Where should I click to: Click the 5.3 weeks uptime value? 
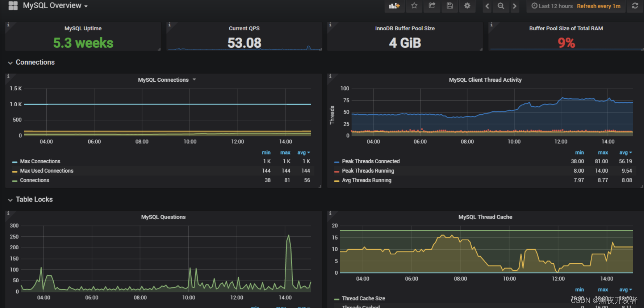[83, 43]
